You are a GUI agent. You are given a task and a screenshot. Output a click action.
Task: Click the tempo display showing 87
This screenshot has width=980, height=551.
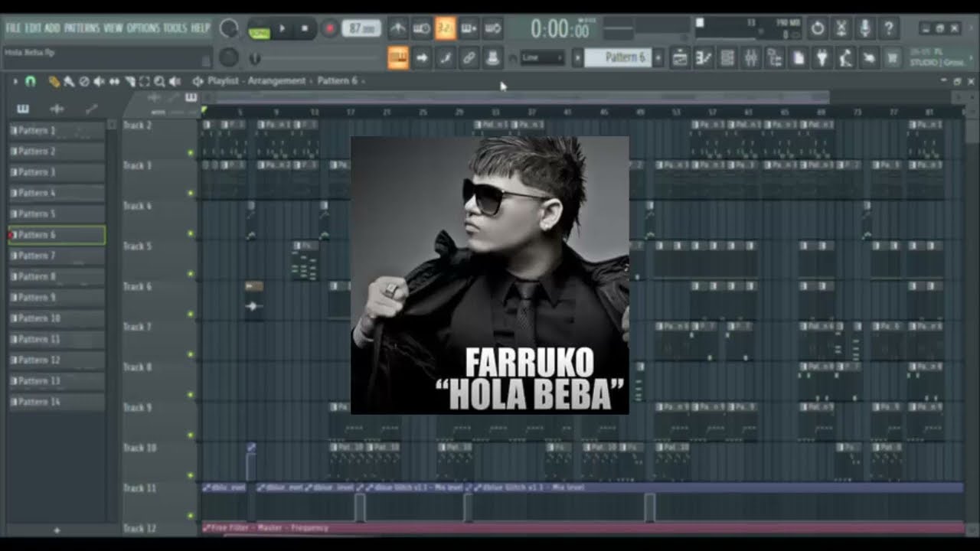(361, 29)
